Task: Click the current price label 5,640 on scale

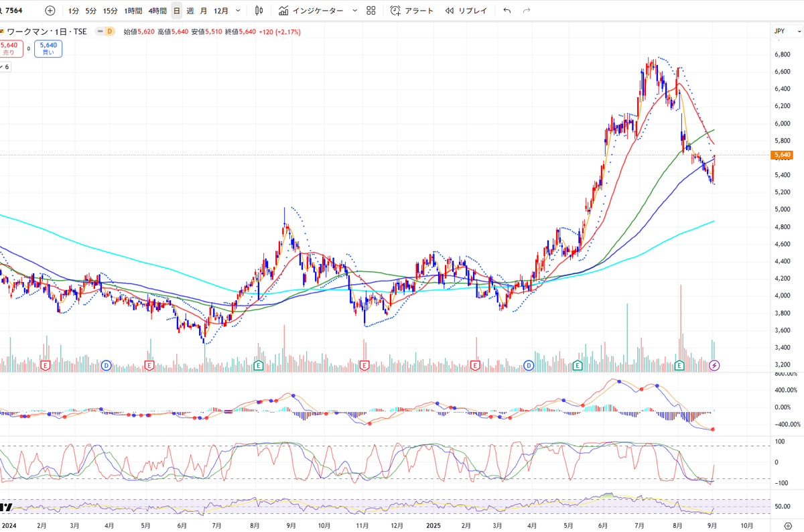Action: [783, 155]
